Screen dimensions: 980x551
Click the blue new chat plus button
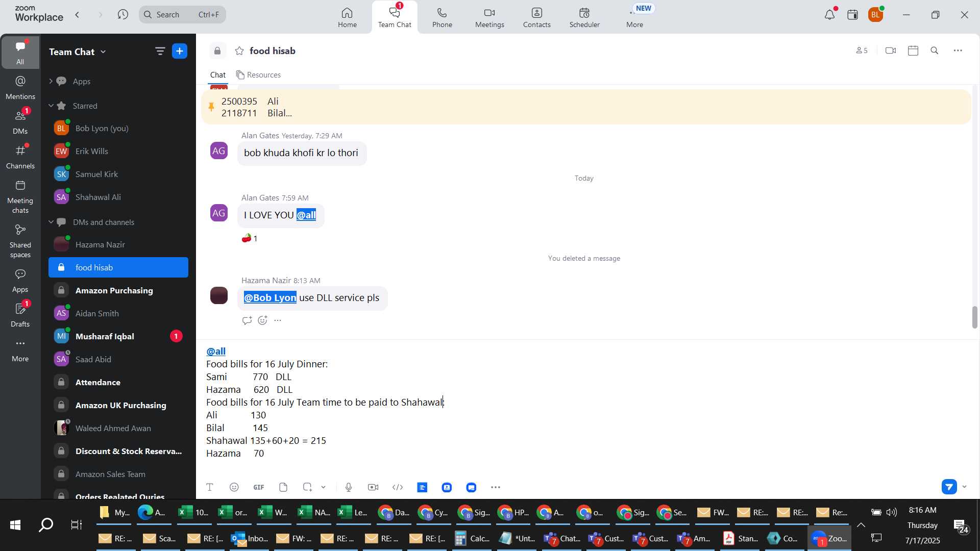[180, 51]
